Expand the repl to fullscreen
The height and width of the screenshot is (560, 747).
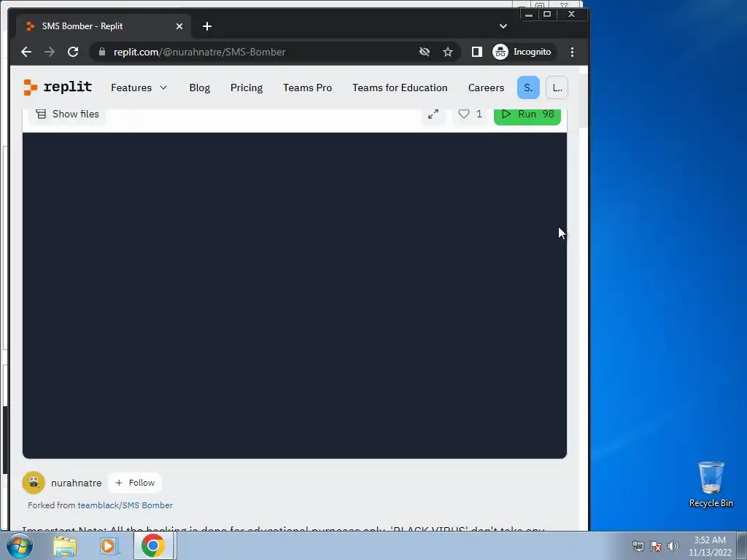point(433,114)
